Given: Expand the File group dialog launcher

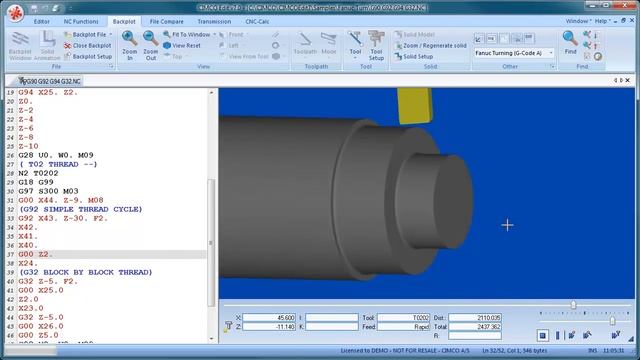Looking at the screenshot, I should [111, 66].
